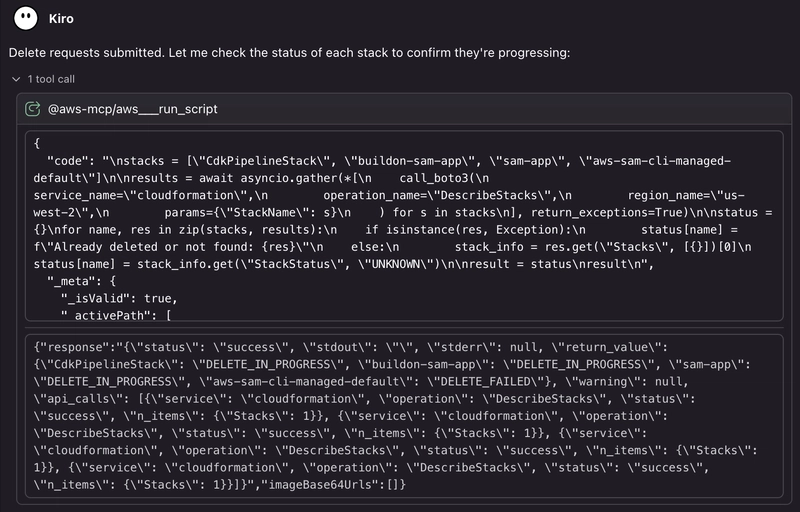This screenshot has width=800, height=512.
Task: Click inside the response JSON output block
Action: coord(404,416)
